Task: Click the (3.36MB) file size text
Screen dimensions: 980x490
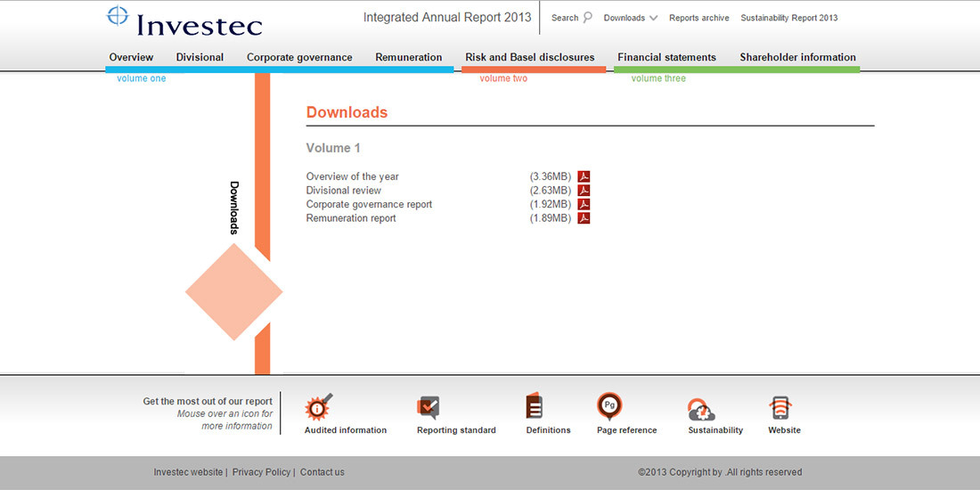Action: (x=551, y=177)
